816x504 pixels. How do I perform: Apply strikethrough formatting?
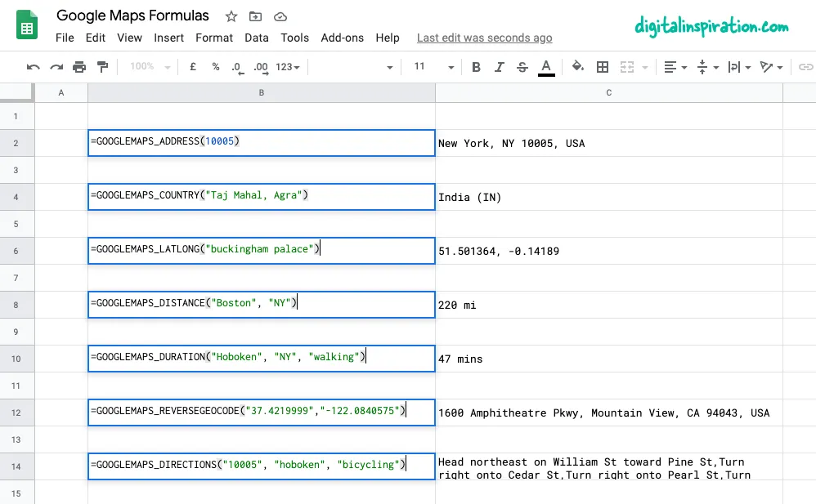522,67
